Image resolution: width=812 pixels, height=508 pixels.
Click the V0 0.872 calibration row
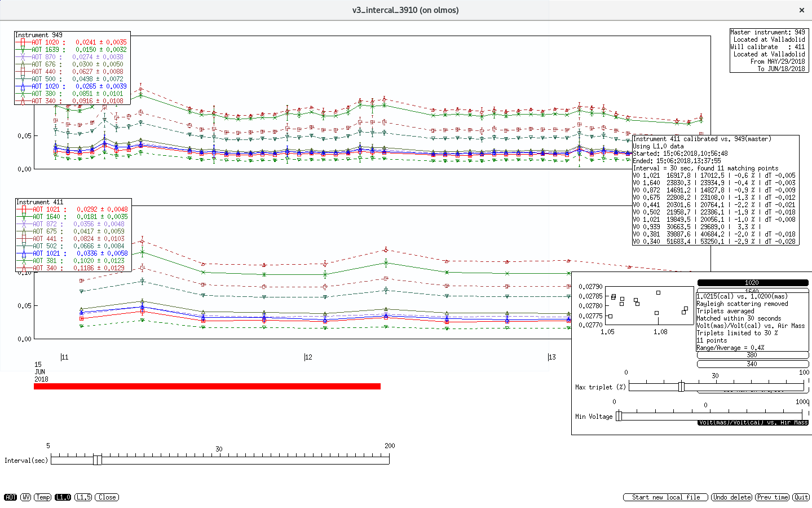click(x=714, y=190)
